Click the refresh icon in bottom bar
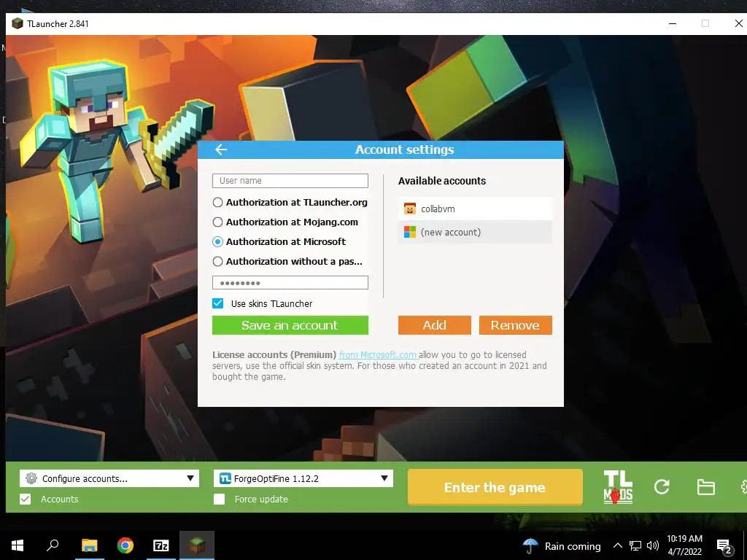 [662, 486]
